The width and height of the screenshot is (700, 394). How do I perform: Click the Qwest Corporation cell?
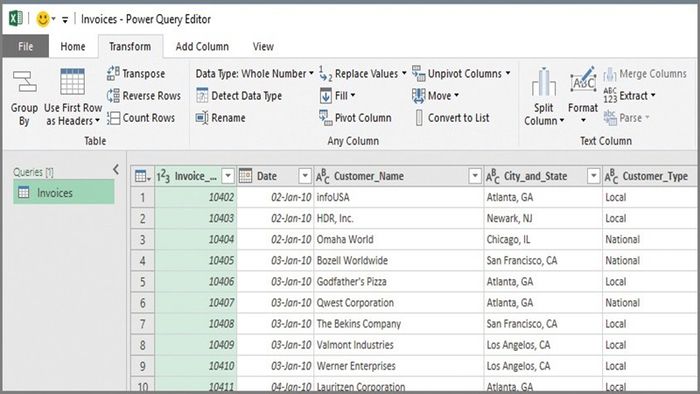click(x=399, y=303)
